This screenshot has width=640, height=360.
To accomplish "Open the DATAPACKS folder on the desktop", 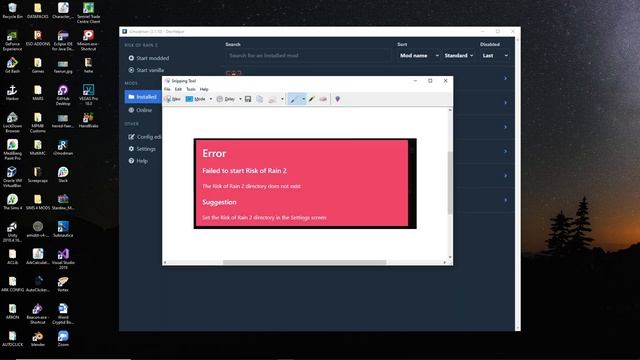I will pyautogui.click(x=38, y=11).
